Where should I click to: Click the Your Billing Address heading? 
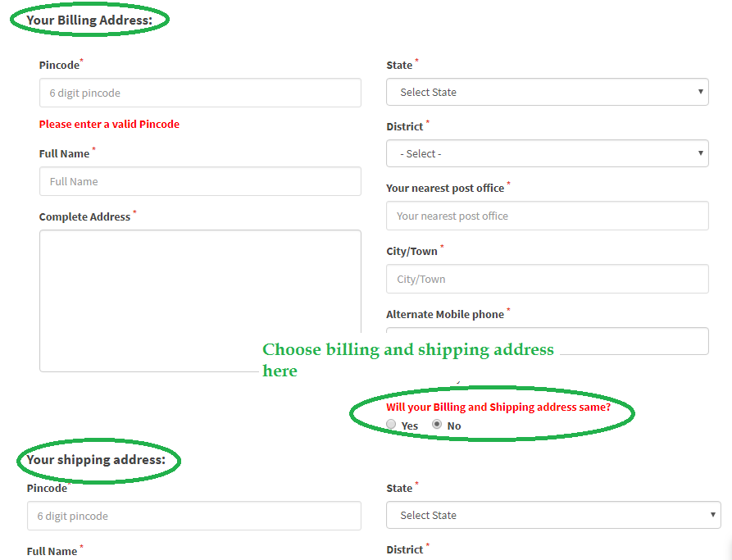click(x=89, y=20)
